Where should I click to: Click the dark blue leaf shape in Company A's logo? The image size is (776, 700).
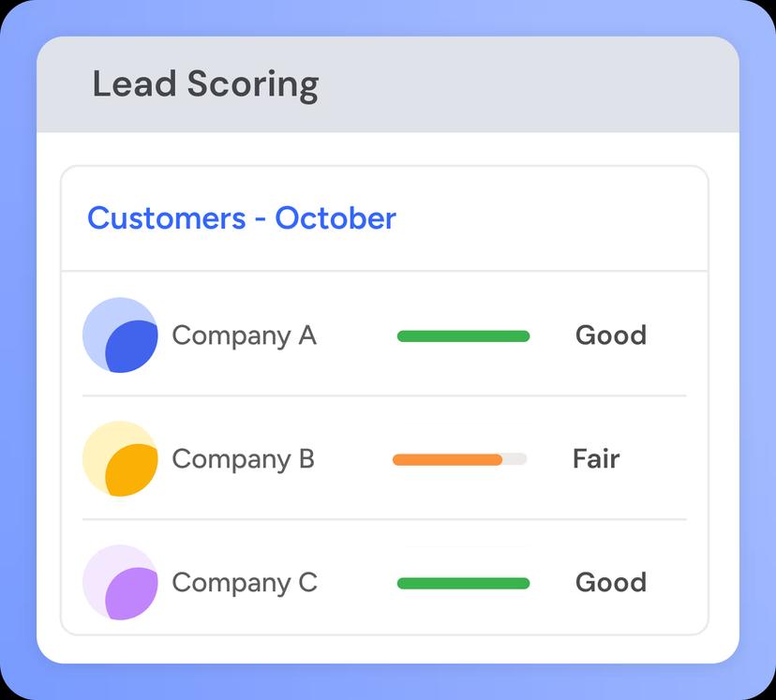click(131, 347)
